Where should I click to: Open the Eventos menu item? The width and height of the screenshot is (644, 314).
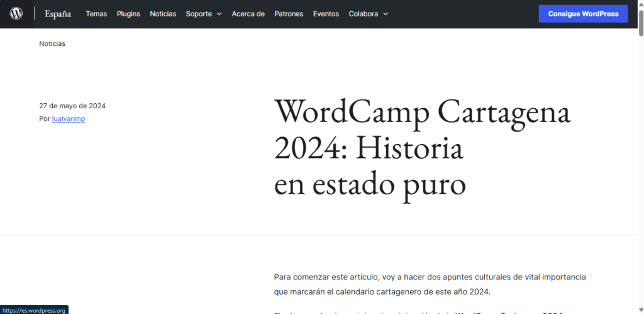tap(326, 14)
